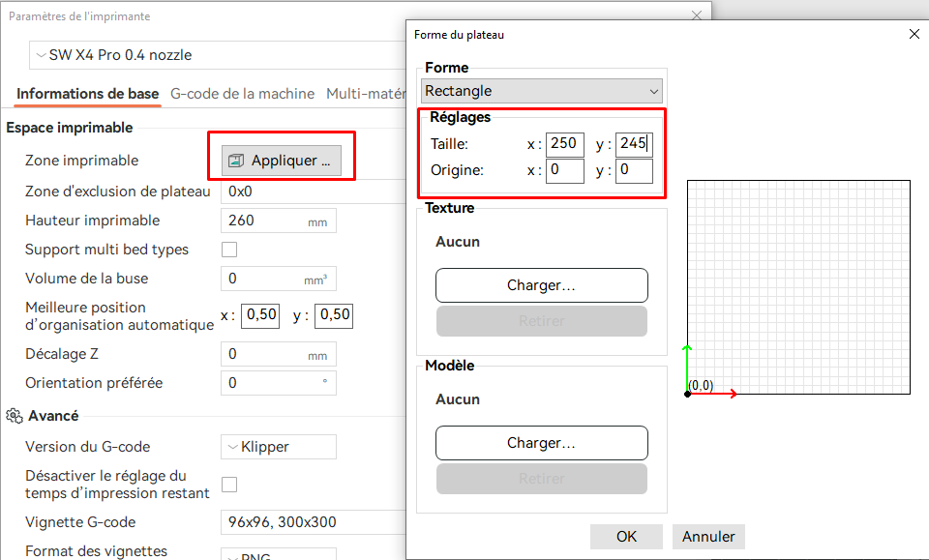Open the Forme Rectangle dropdown
929x560 pixels.
[542, 91]
